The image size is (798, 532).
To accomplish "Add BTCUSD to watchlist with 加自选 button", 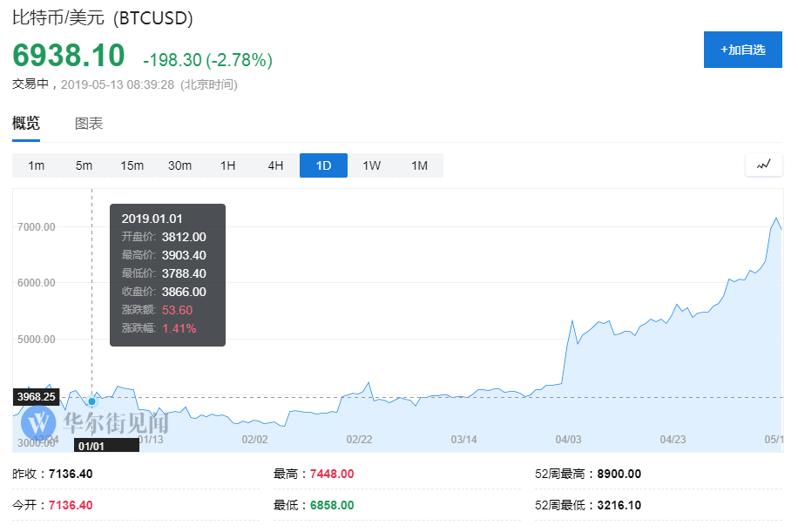I will tap(743, 50).
